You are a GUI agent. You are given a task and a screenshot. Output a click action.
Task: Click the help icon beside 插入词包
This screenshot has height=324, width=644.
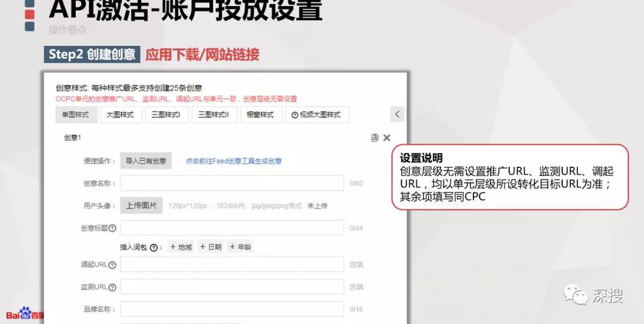[153, 247]
